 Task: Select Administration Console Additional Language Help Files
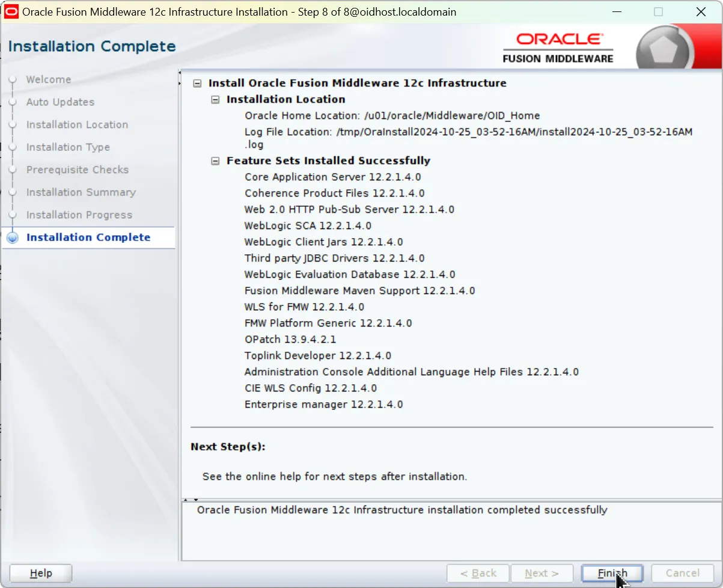[x=412, y=372]
